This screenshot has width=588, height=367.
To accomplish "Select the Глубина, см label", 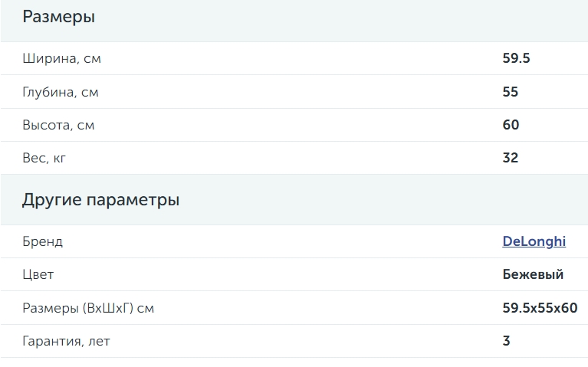I will click(61, 92).
